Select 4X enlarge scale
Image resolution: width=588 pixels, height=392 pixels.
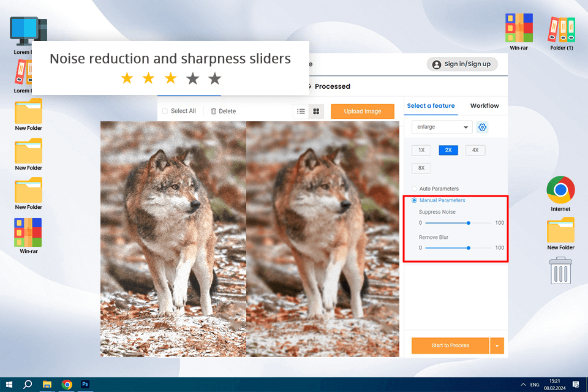pos(475,150)
